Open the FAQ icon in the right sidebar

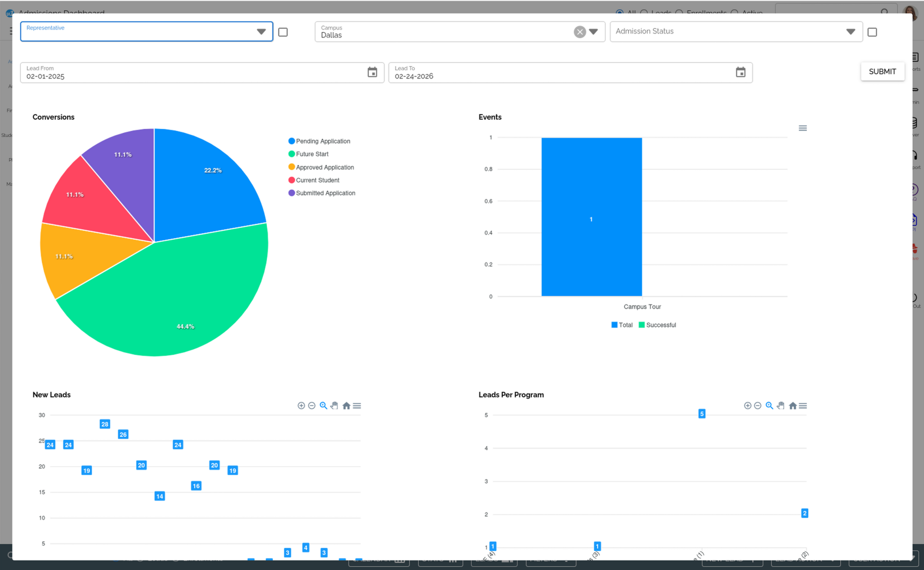pyautogui.click(x=915, y=189)
